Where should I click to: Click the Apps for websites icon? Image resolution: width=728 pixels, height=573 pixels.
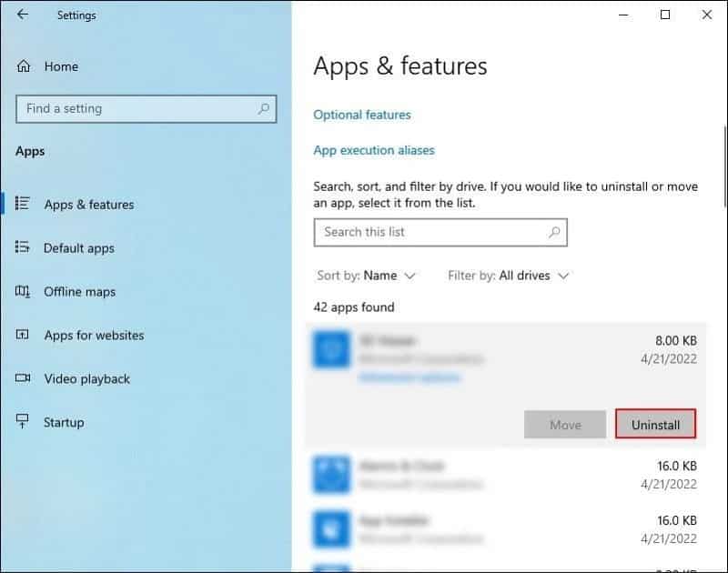point(22,334)
